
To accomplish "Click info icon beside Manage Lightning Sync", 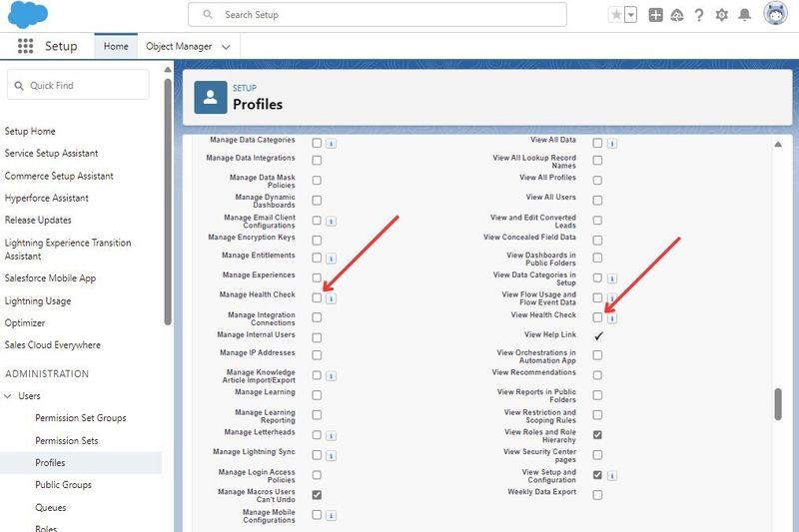I will [332, 455].
